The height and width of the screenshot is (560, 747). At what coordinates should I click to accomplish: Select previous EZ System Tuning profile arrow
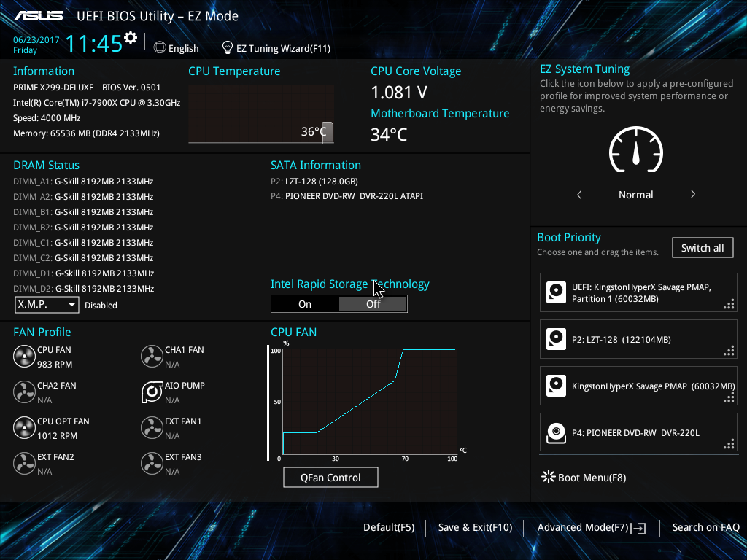pos(579,194)
